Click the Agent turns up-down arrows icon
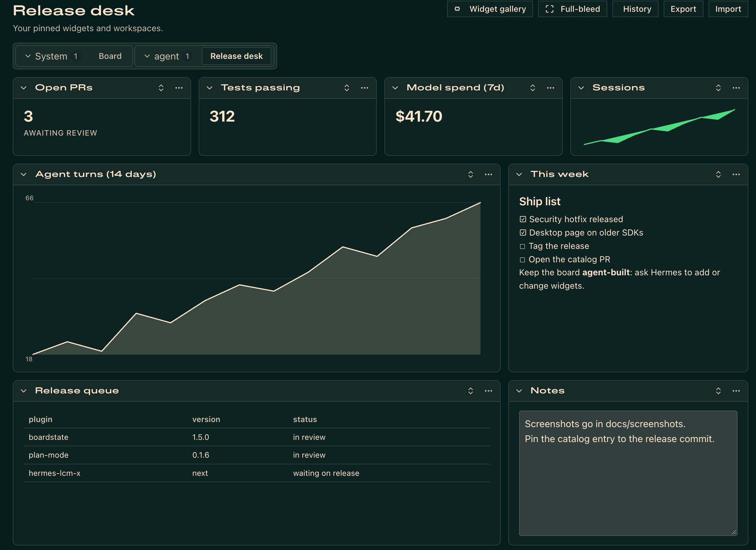The image size is (756, 550). click(x=471, y=174)
